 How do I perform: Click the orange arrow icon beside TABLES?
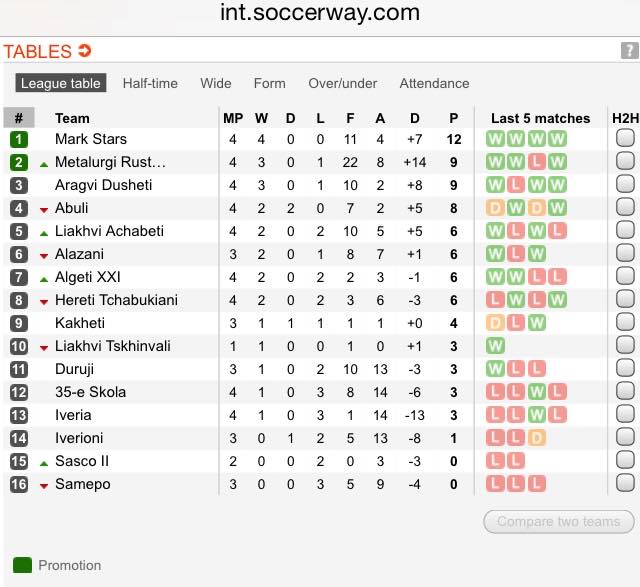click(84, 51)
